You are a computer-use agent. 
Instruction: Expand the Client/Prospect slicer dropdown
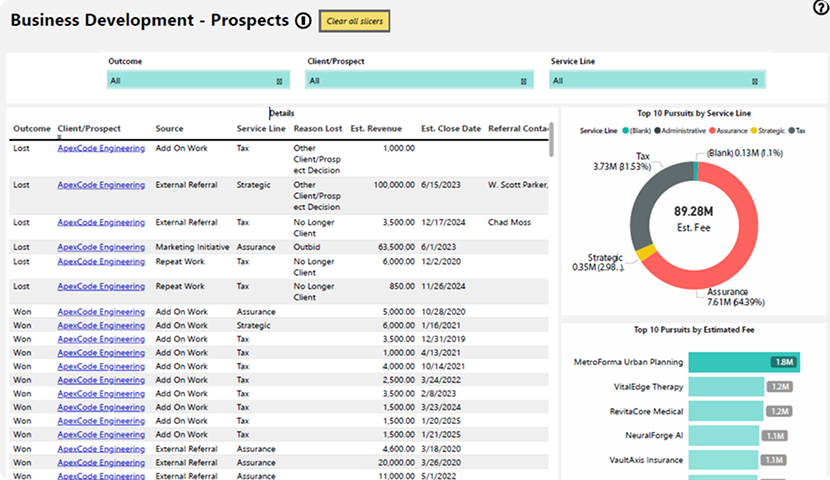pos(417,81)
